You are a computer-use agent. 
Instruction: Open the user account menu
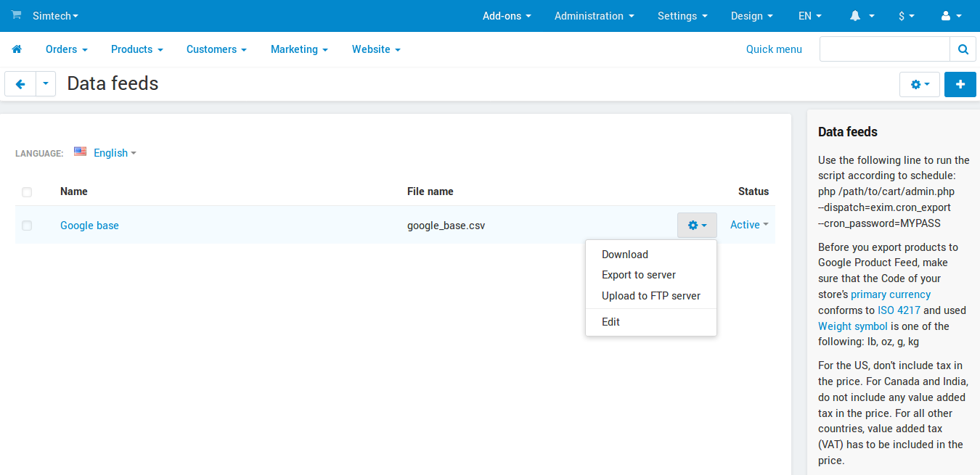click(950, 16)
